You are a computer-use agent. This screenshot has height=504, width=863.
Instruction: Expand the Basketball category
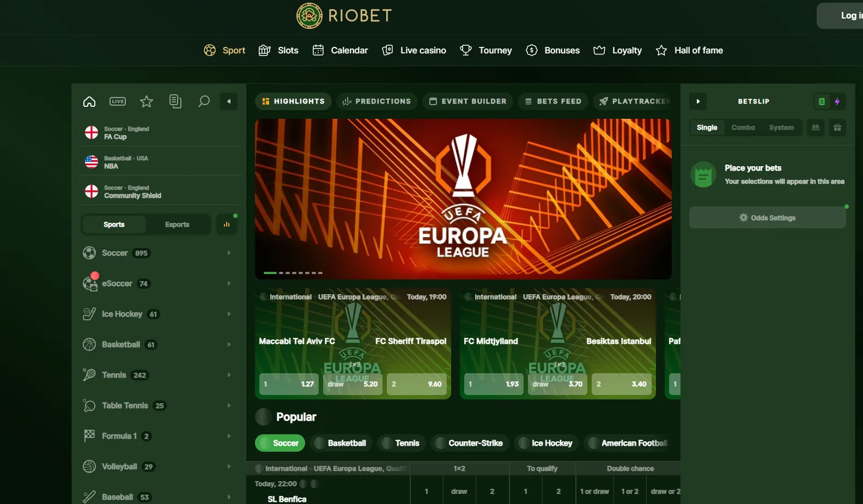pyautogui.click(x=158, y=344)
